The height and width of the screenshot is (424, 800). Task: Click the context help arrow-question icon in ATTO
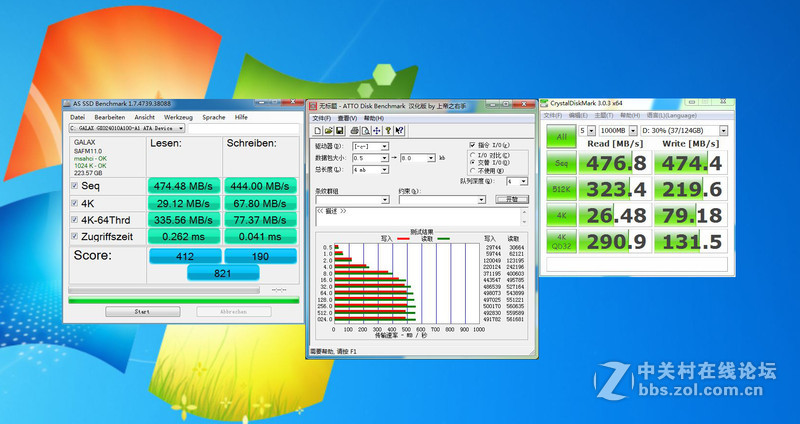pos(401,130)
